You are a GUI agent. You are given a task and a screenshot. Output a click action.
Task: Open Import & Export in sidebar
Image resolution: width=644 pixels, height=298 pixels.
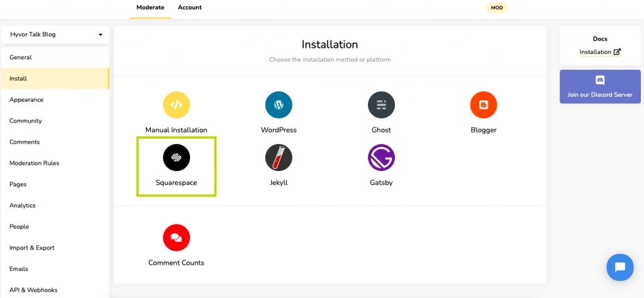[x=32, y=248]
